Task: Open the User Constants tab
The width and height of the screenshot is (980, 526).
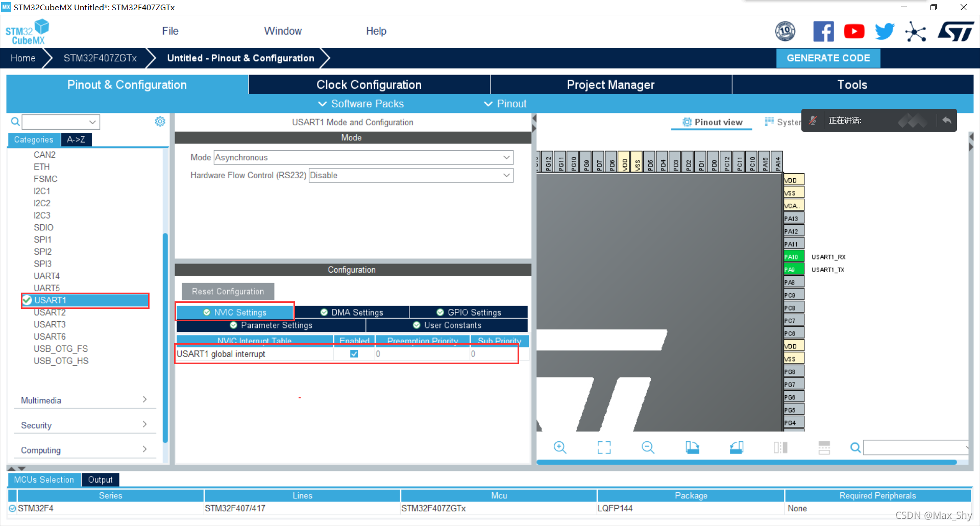Action: click(447, 325)
